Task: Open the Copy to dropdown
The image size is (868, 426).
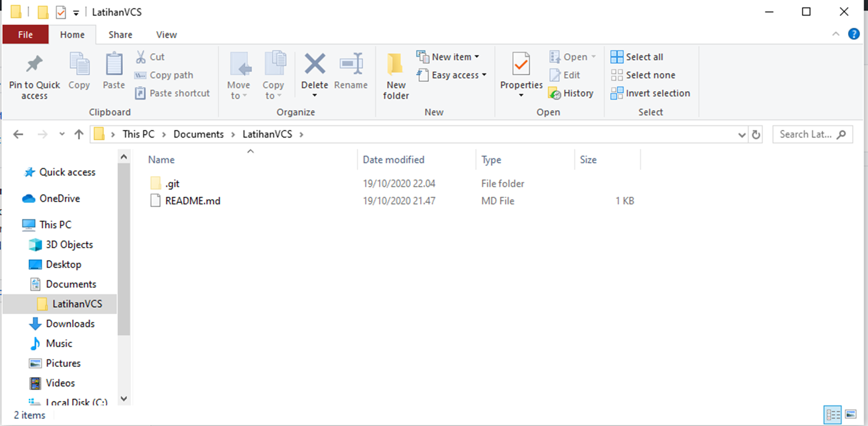Action: tap(273, 90)
